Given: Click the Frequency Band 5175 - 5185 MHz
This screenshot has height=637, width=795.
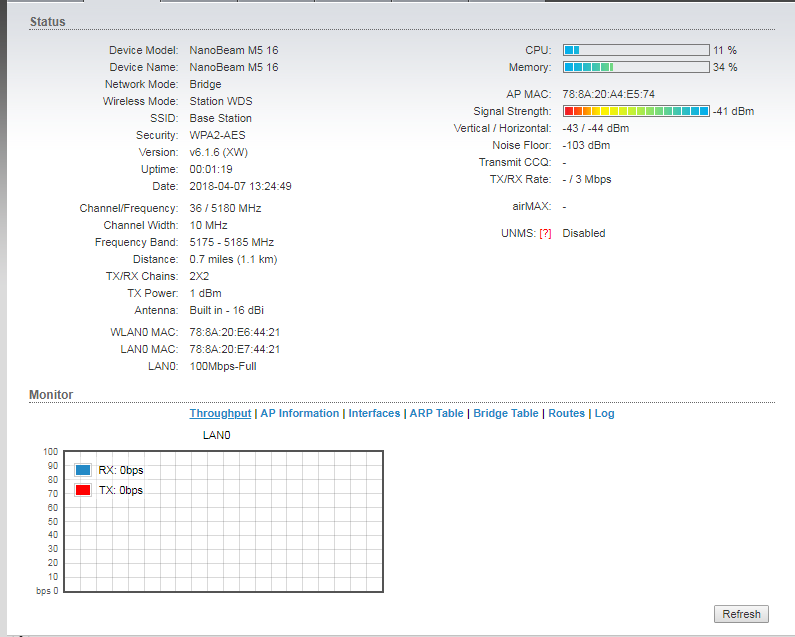Looking at the screenshot, I should point(232,242).
